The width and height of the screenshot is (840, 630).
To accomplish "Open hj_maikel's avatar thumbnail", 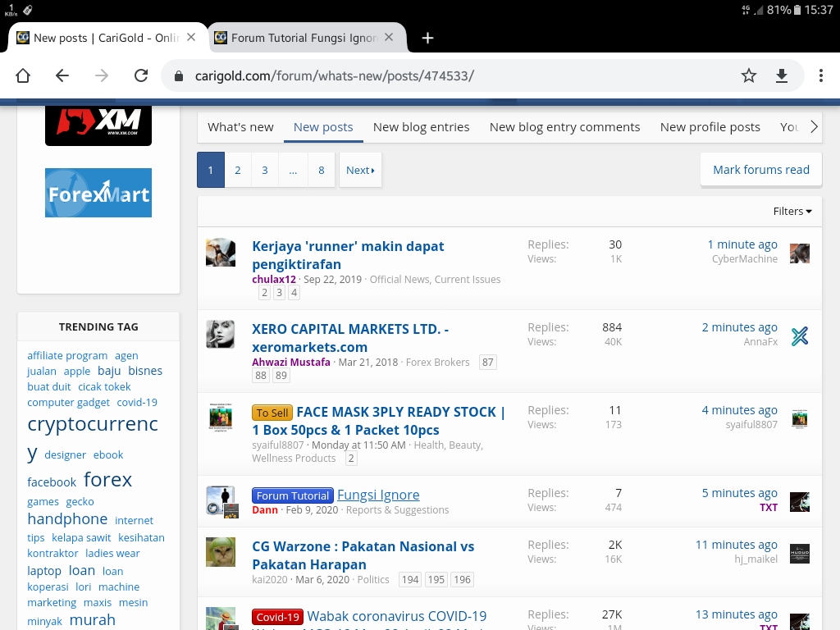I will 800,554.
